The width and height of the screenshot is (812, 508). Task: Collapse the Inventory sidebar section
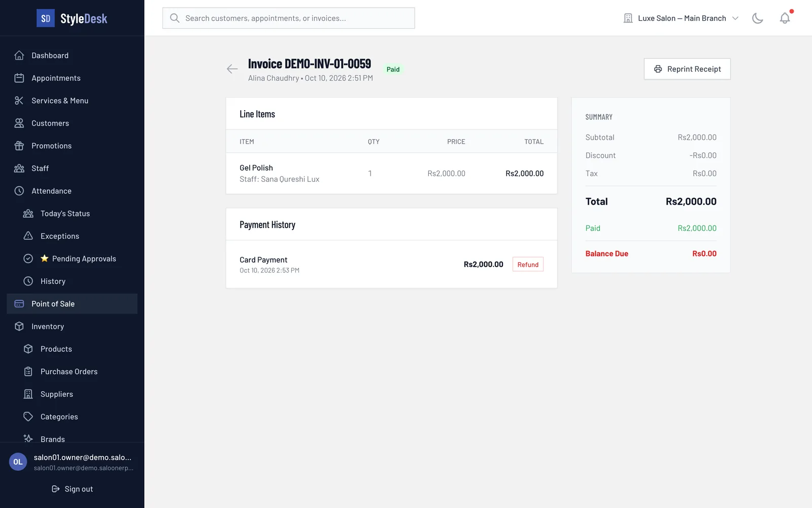click(72, 326)
